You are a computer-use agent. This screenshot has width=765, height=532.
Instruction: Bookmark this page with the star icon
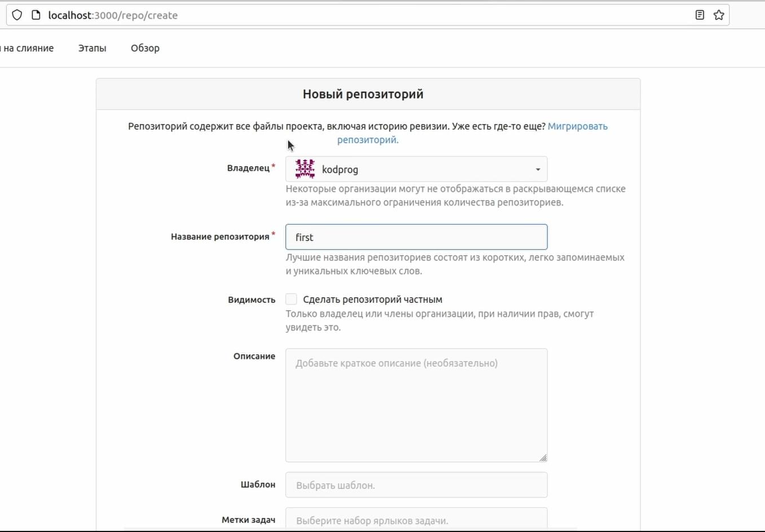[719, 15]
